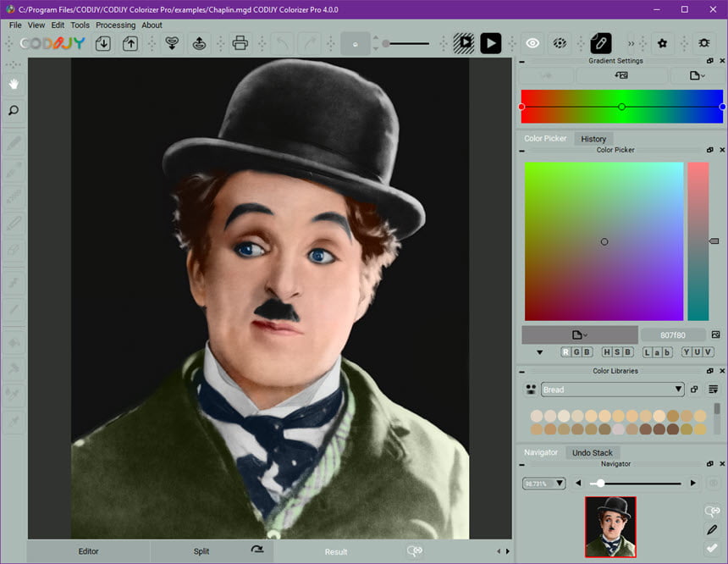Click the brush size preview box
This screenshot has height=564, width=728.
click(356, 44)
